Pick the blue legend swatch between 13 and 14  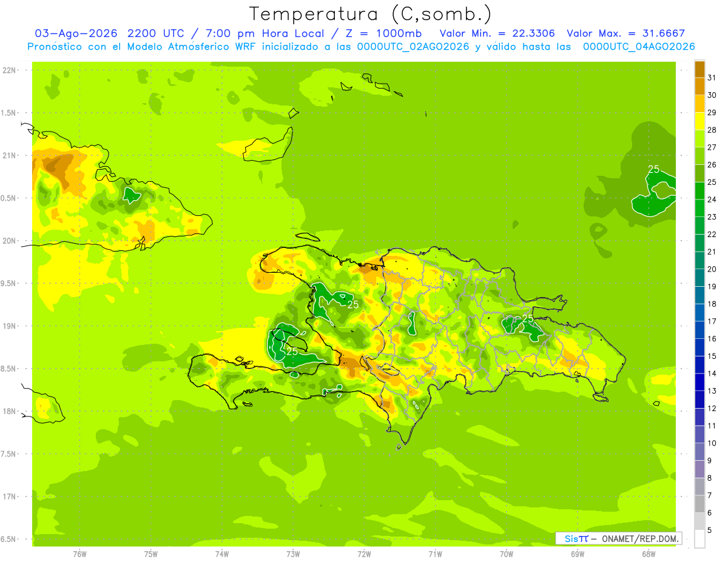tap(699, 382)
